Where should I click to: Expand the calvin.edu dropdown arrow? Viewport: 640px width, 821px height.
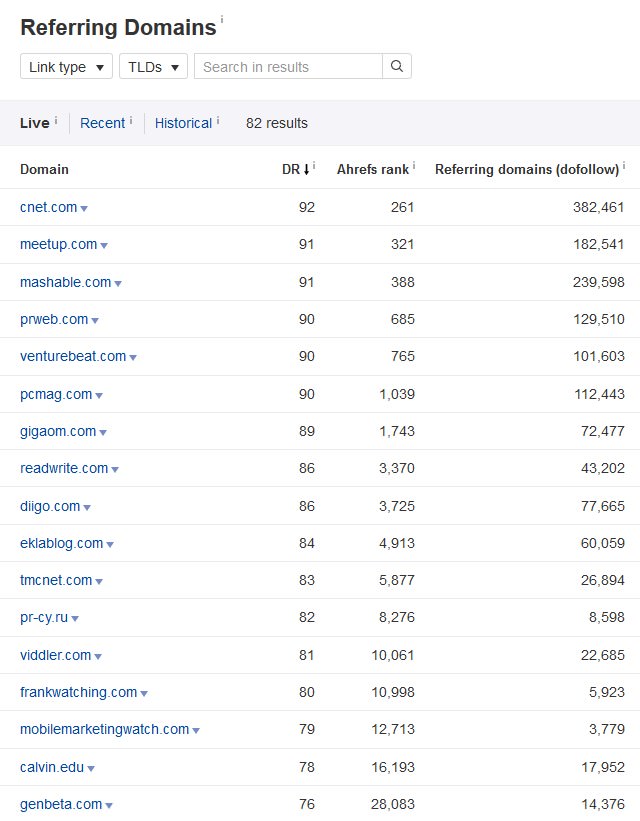(x=91, y=769)
